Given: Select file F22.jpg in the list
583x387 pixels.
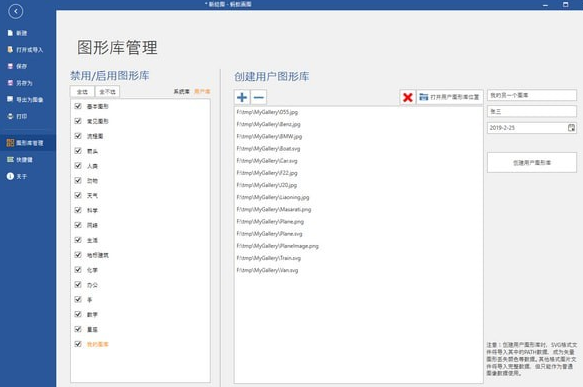Looking at the screenshot, I should (x=267, y=173).
